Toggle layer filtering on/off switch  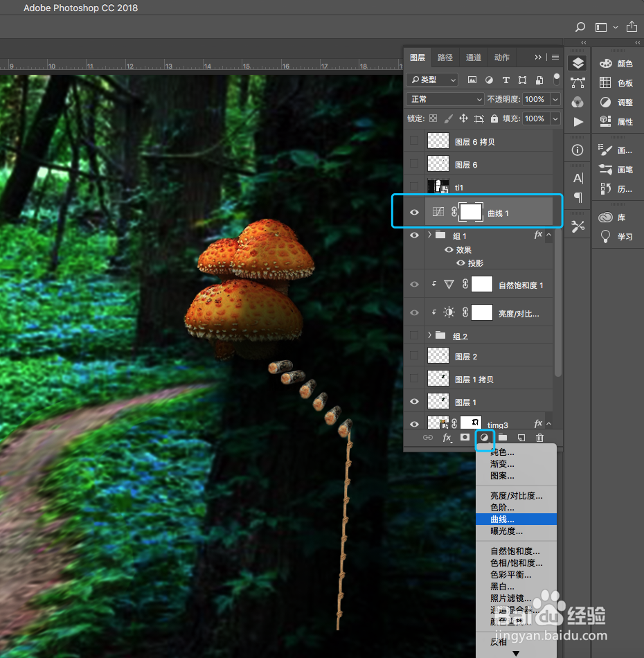point(556,79)
